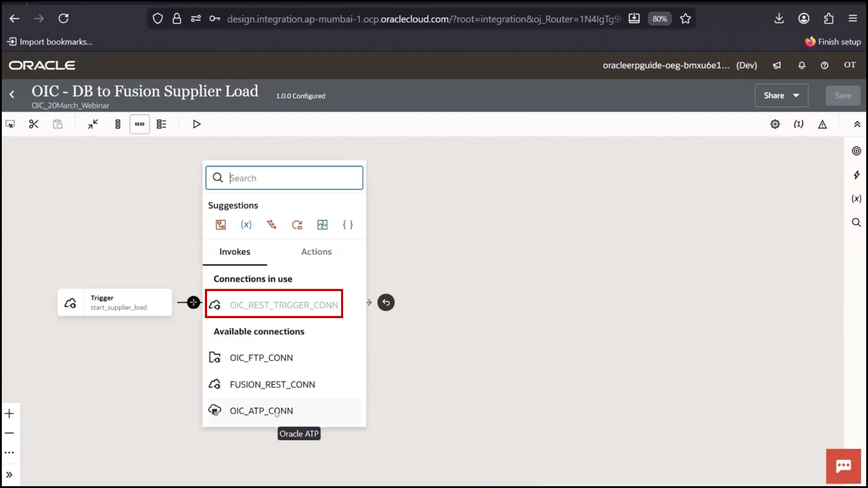Select the Switch suggestion icon
The image size is (868, 488).
(x=271, y=225)
